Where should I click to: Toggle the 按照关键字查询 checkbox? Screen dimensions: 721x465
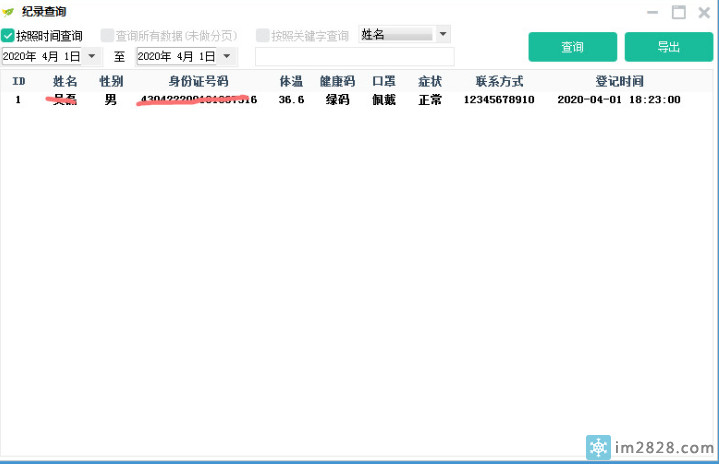coord(263,36)
